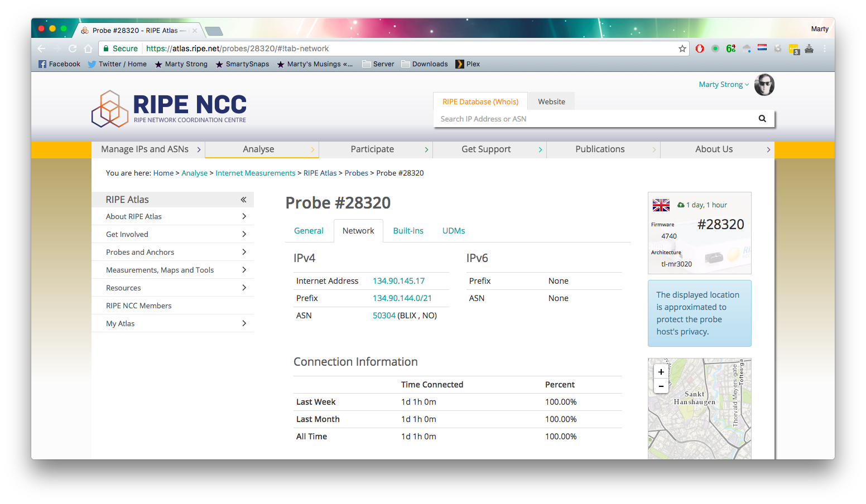
Task: Open the Analyse navigation menu
Action: click(262, 149)
